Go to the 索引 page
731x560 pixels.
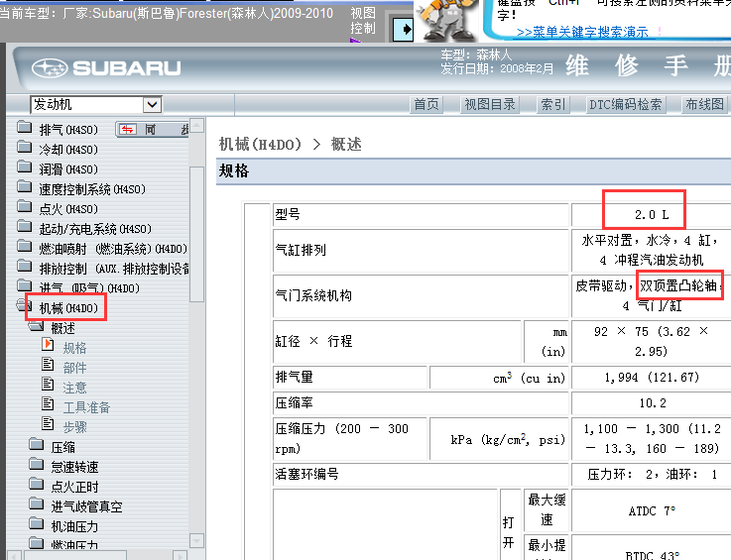(x=552, y=104)
